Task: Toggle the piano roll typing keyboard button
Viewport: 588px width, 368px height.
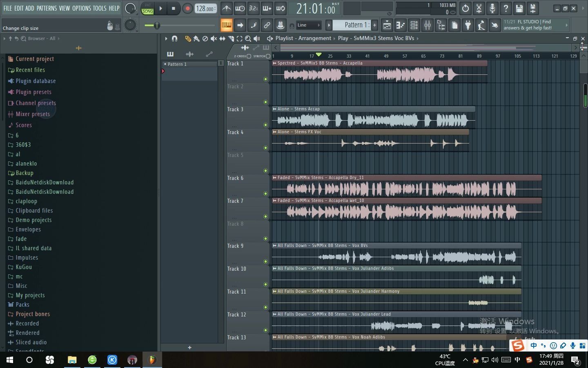Action: [x=226, y=25]
